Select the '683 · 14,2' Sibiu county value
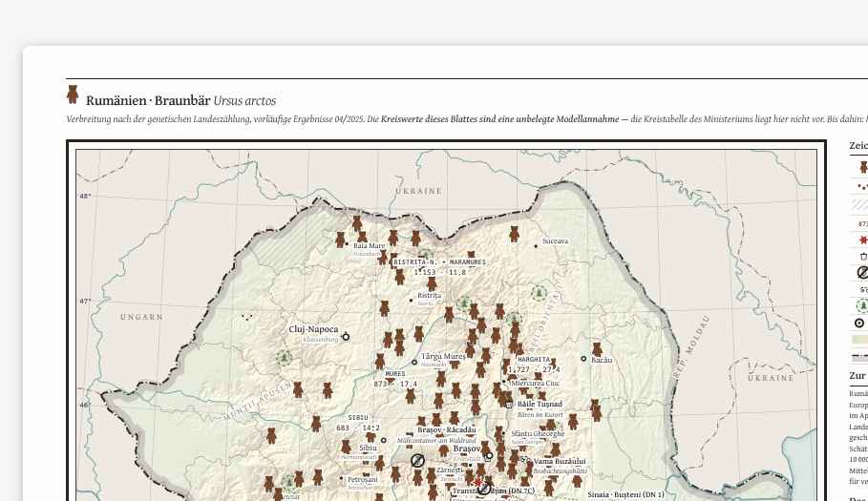The image size is (868, 501). click(358, 428)
